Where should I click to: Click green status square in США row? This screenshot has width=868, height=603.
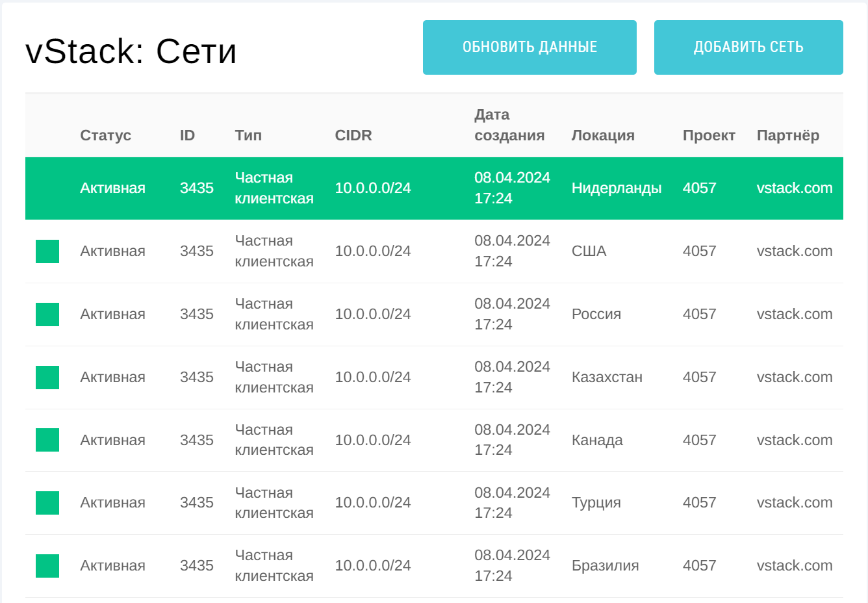(x=47, y=251)
